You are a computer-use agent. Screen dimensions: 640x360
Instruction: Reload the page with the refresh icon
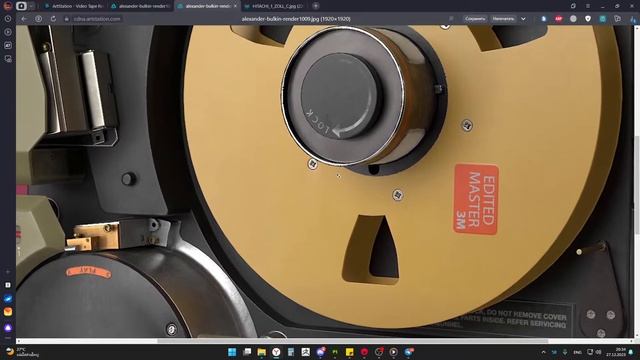pyautogui.click(x=53, y=19)
